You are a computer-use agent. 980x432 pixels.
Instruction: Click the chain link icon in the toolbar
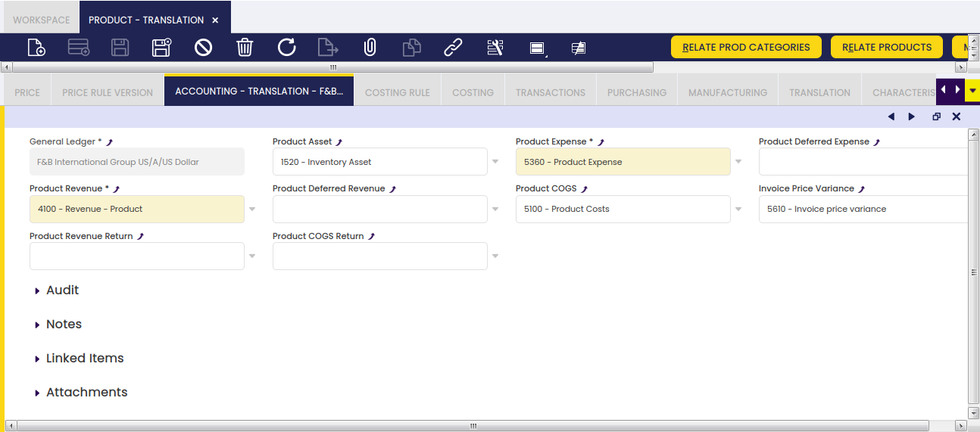[x=453, y=48]
